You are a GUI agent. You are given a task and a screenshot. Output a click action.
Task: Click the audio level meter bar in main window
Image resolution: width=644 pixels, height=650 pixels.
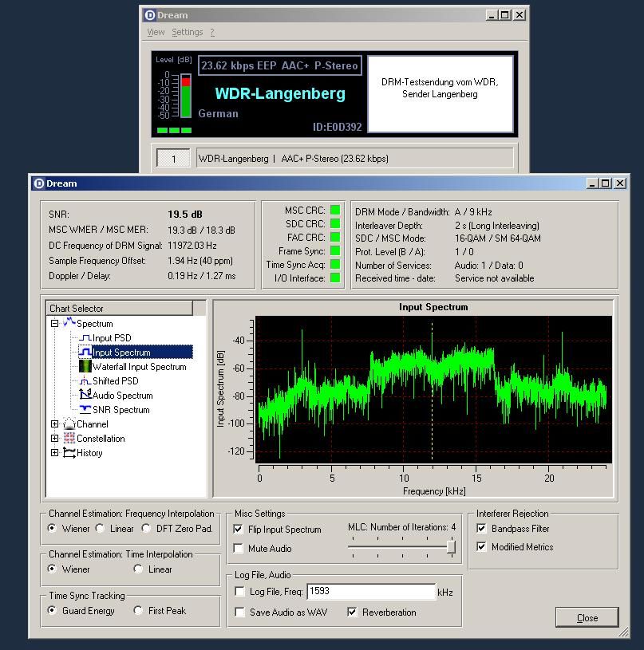[x=186, y=97]
